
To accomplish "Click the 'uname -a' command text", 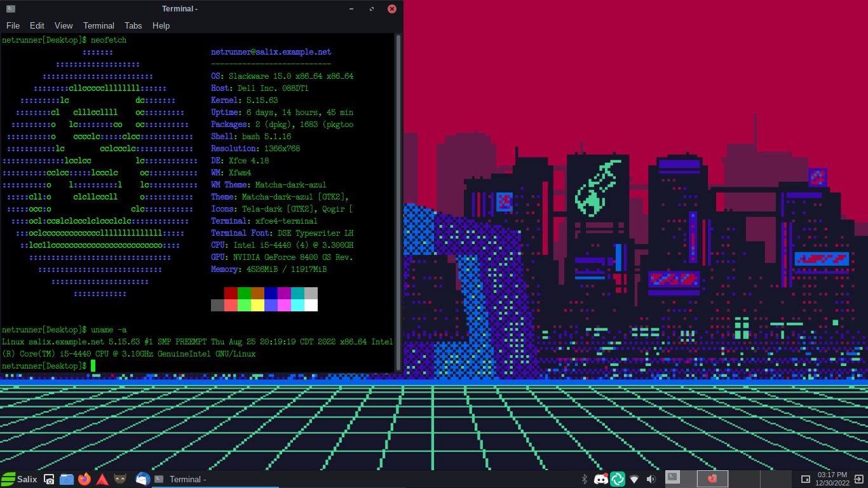I will (x=109, y=330).
